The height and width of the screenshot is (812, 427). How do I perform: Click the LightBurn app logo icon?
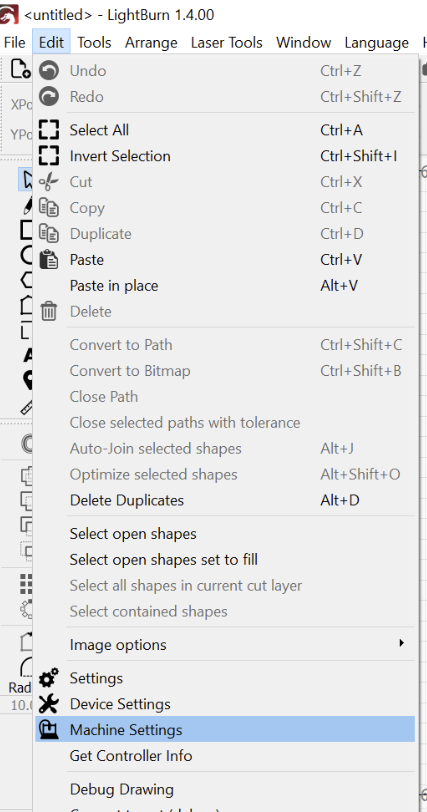[9, 14]
